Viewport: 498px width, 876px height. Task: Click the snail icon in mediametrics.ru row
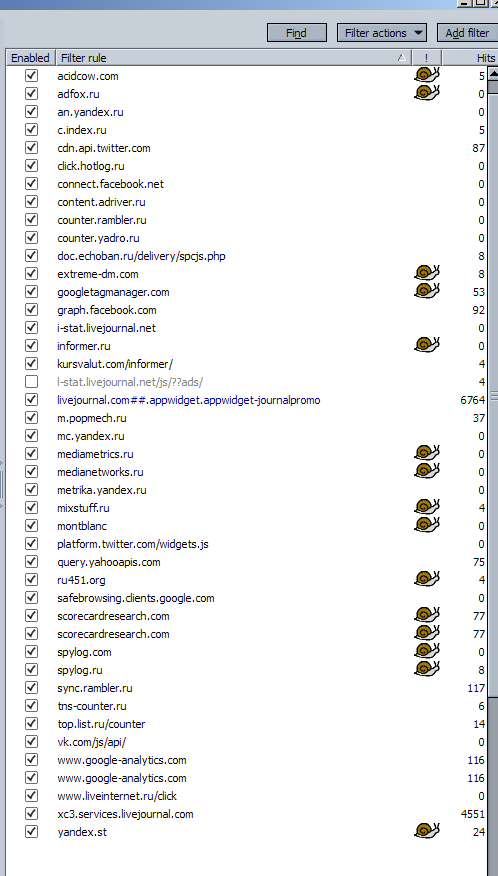(x=427, y=453)
